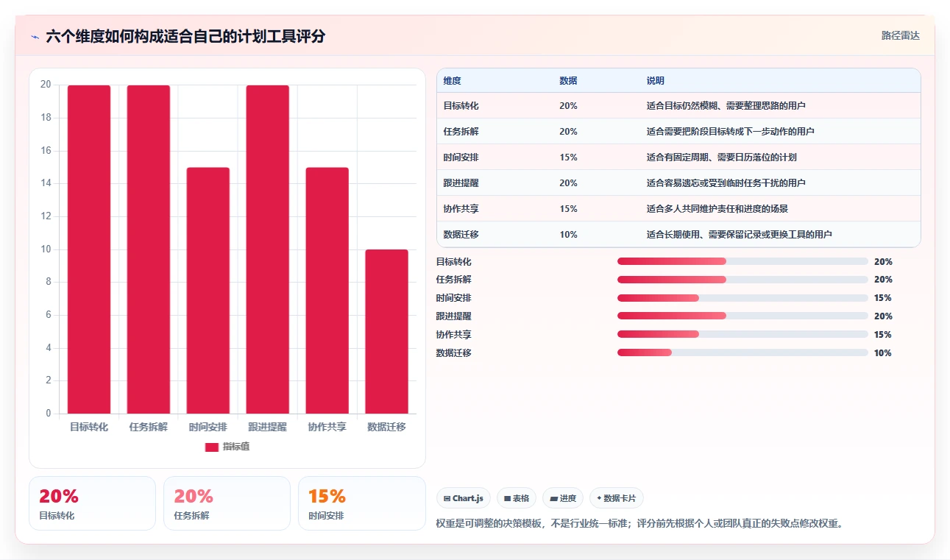
Task: Click the 目标转化 progress bar
Action: point(743,261)
